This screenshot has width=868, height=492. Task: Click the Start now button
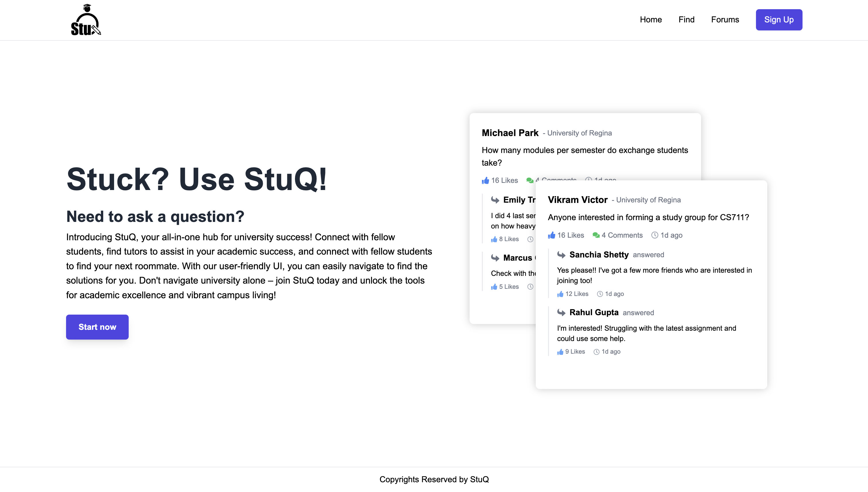click(x=97, y=327)
